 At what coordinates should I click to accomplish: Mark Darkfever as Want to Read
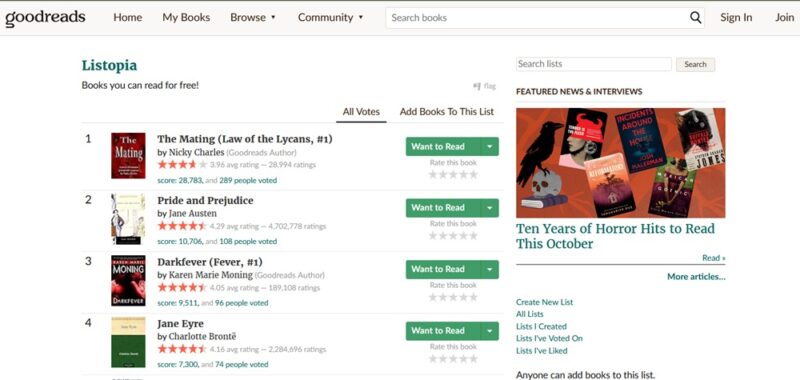(x=443, y=269)
